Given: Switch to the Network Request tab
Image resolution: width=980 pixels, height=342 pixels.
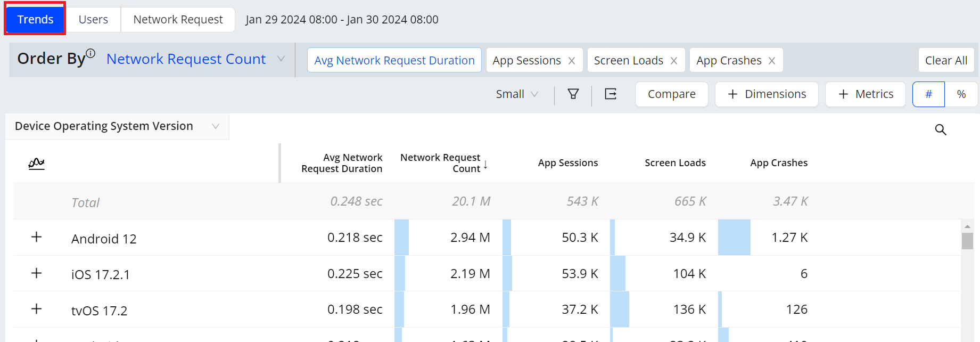Looking at the screenshot, I should [178, 20].
